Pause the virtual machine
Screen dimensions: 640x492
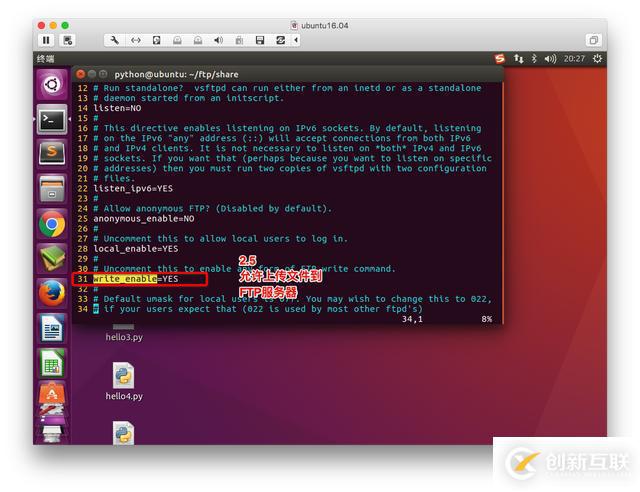46,40
